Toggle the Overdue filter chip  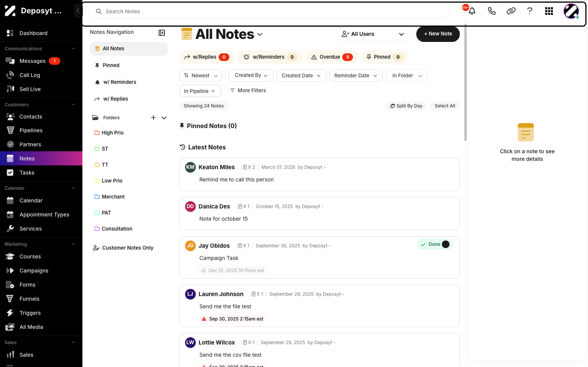pos(332,57)
